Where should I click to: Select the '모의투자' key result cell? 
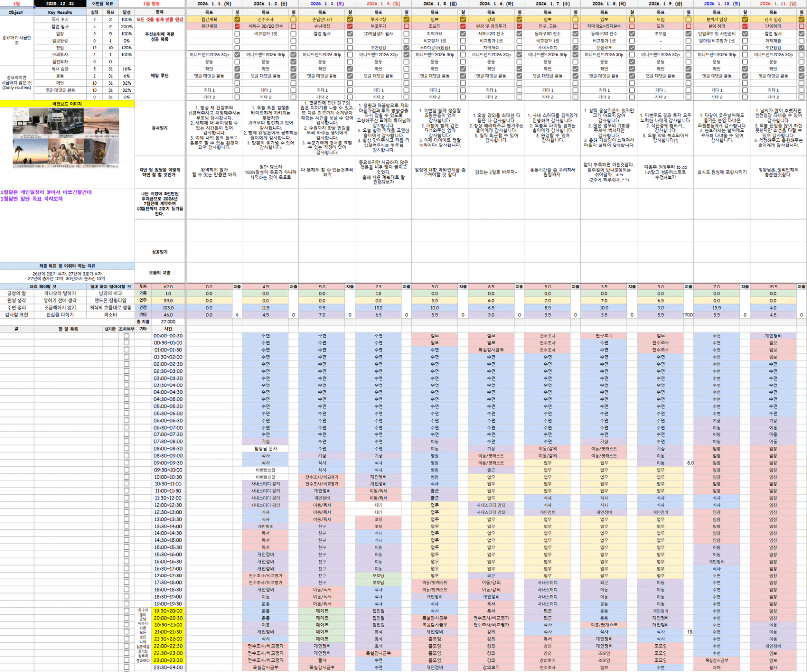point(60,55)
